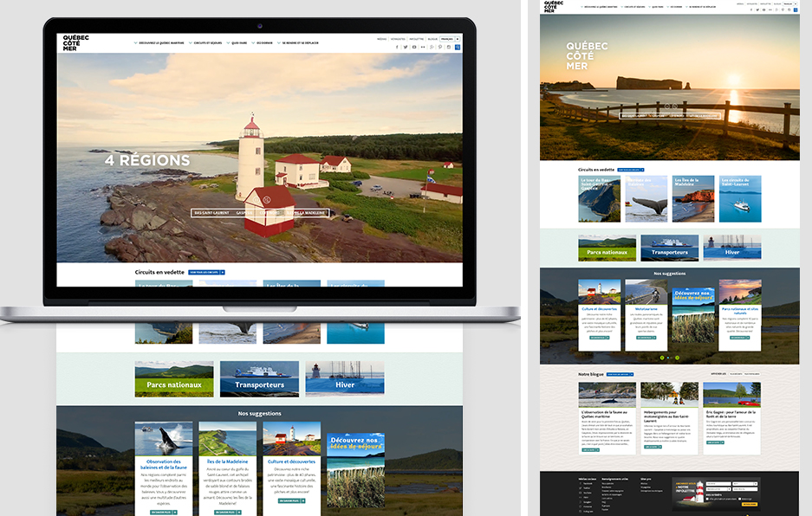Expand Découvrez le Québec maritime menu
812x516 pixels.
(x=160, y=42)
